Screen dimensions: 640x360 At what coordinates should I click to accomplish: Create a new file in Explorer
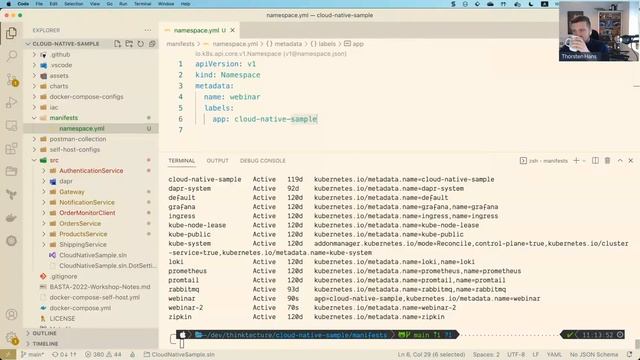[118, 44]
